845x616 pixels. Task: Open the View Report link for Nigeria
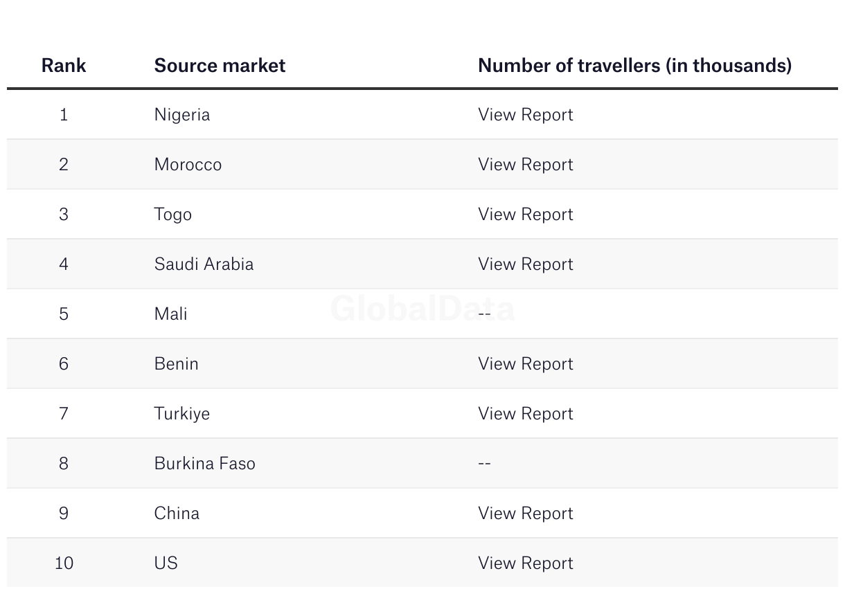click(525, 115)
